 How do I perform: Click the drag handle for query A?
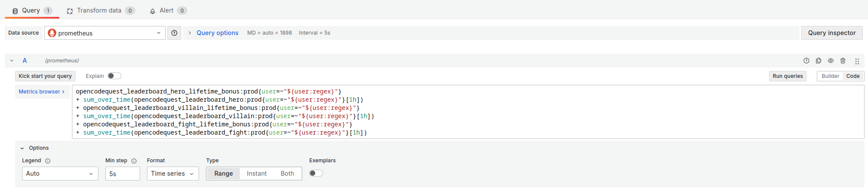[x=857, y=61]
